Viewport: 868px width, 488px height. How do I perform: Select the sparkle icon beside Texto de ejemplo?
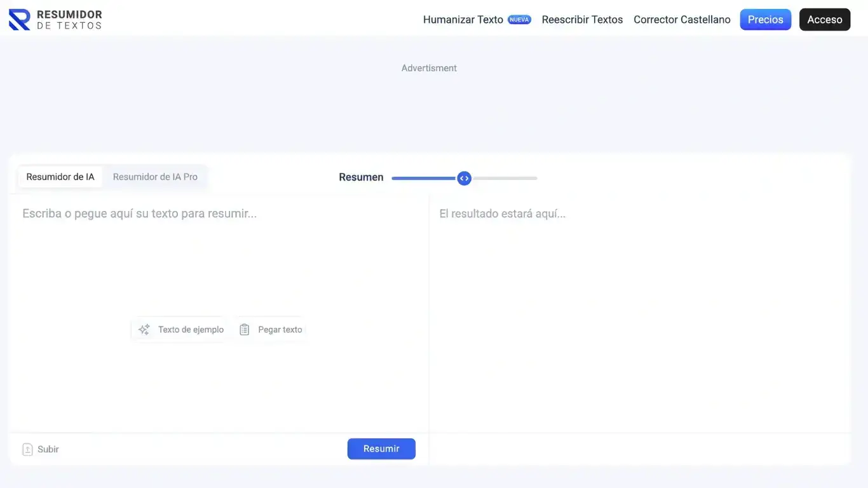point(144,329)
